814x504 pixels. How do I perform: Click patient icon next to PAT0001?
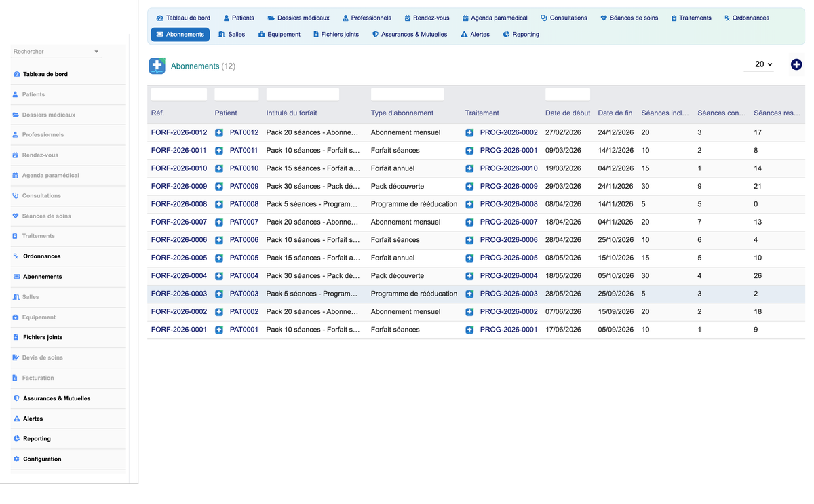[219, 330]
